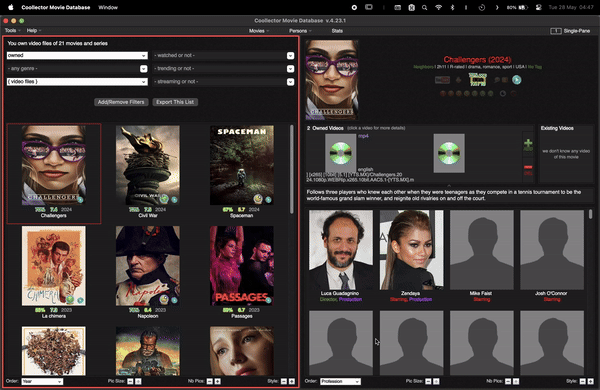Increase Nb Pics in movie list pane
The height and width of the screenshot is (390, 600).
point(218,381)
